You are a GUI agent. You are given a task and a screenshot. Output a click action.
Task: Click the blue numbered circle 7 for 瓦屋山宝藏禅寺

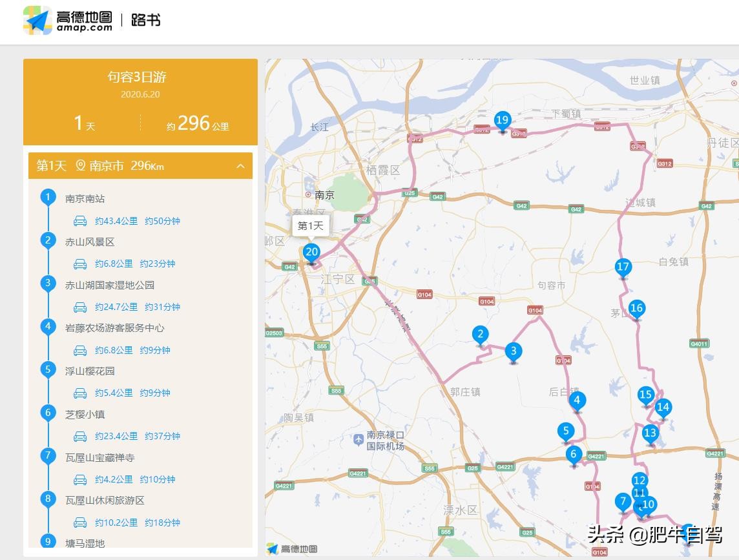pos(48,457)
